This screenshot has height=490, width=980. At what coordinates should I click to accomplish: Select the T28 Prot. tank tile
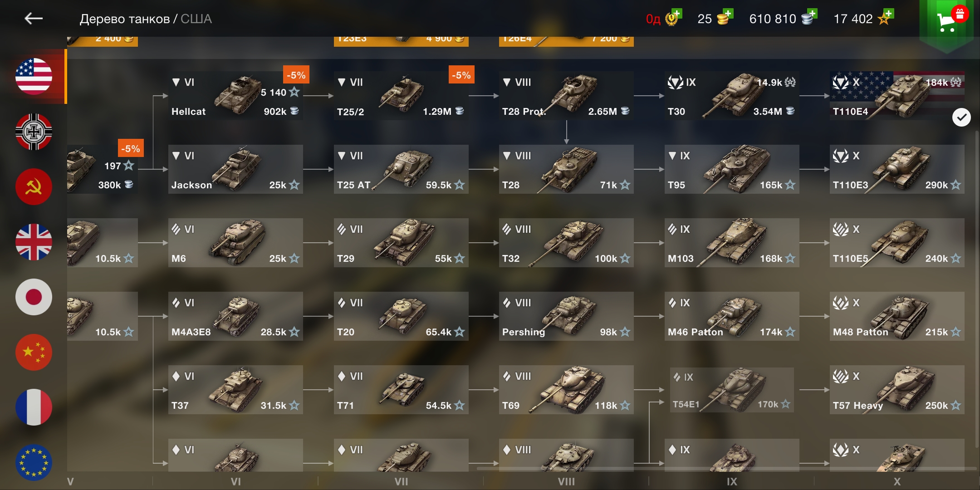coord(566,96)
